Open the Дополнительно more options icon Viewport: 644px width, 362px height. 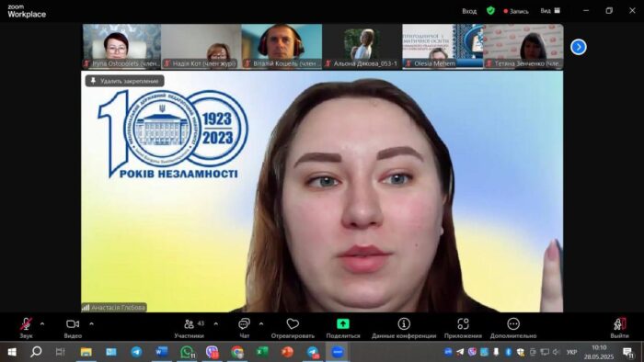pyautogui.click(x=513, y=324)
